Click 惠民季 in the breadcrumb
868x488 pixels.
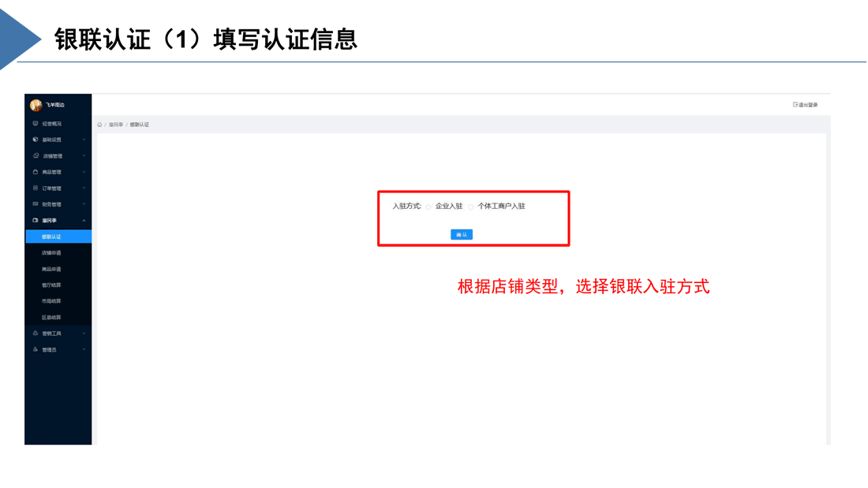pos(116,125)
